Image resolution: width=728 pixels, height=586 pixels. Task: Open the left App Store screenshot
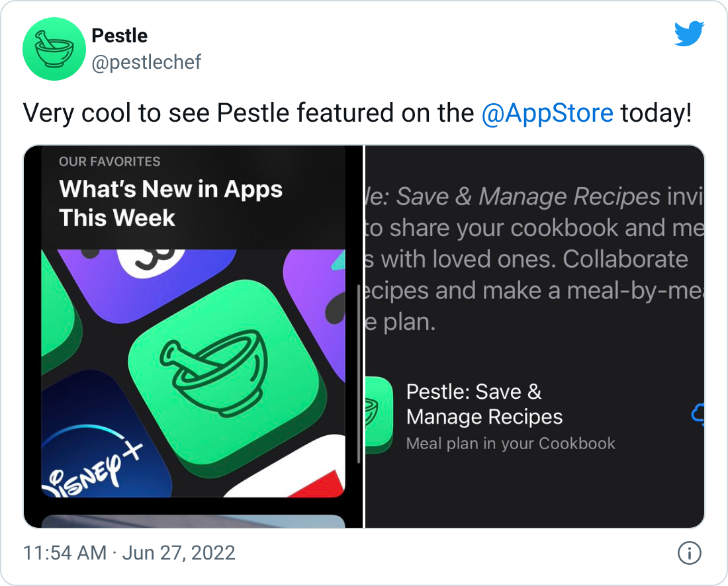(x=193, y=337)
